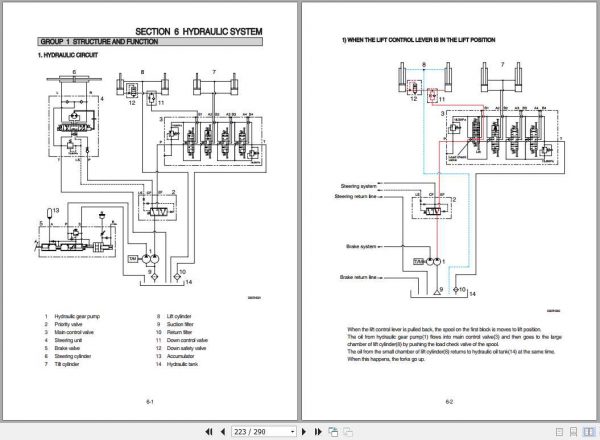Click legend entry Down safety valve
Image resolution: width=600 pixels, height=440 pixels.
point(186,348)
